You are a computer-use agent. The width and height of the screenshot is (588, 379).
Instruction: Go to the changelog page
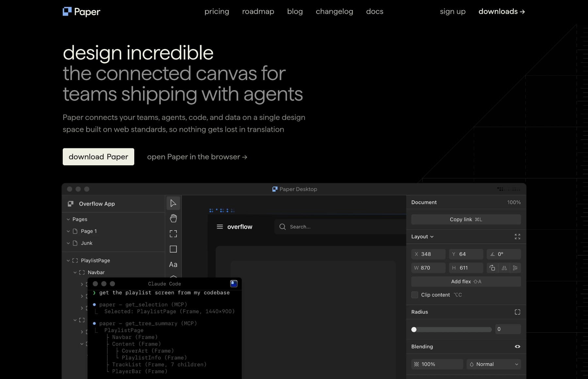(334, 11)
